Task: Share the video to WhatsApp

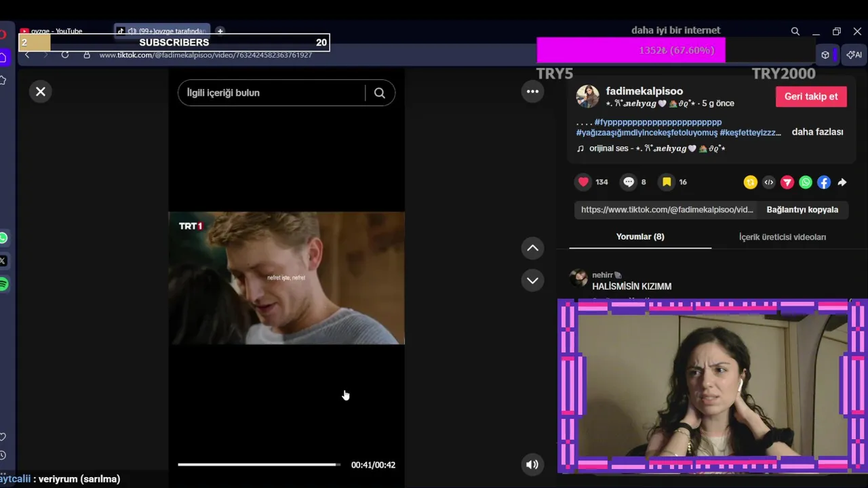Action: click(x=806, y=182)
